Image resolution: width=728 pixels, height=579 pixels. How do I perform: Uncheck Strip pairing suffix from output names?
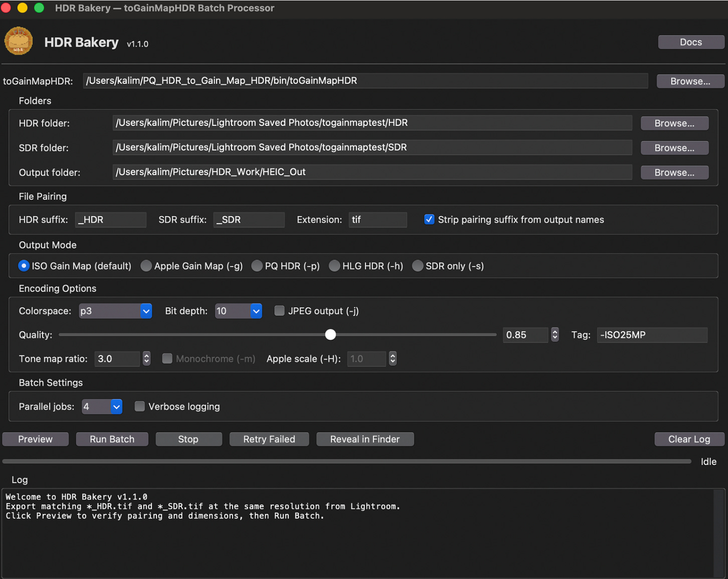[429, 219]
